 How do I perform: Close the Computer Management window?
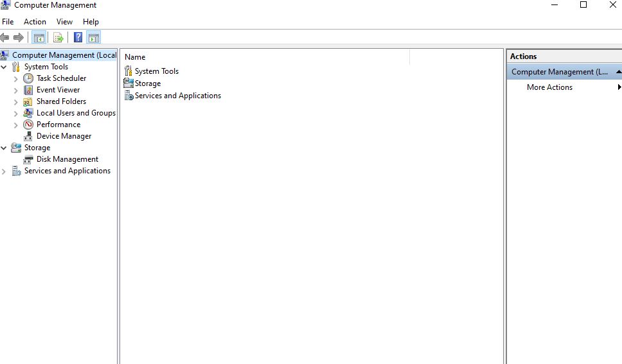click(x=612, y=4)
